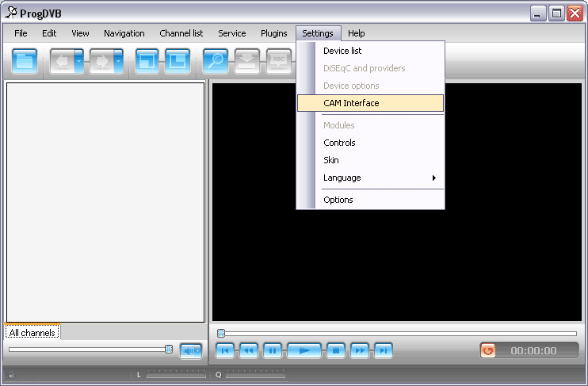Click the orange record icon beside timer
Image resolution: width=588 pixels, height=386 pixels.
coord(488,350)
